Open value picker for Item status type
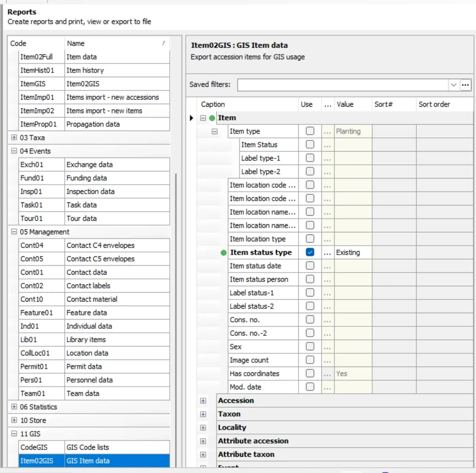476x473 pixels. (x=327, y=253)
